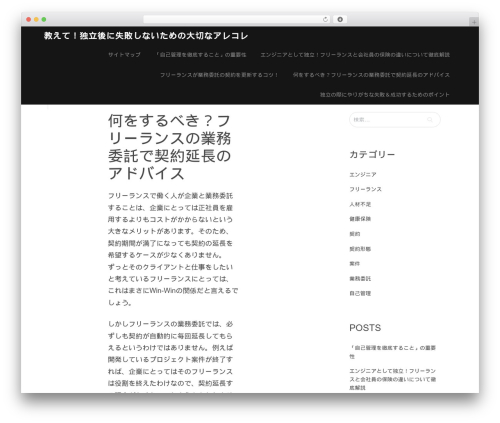Select the 自己管理 category

click(x=360, y=293)
